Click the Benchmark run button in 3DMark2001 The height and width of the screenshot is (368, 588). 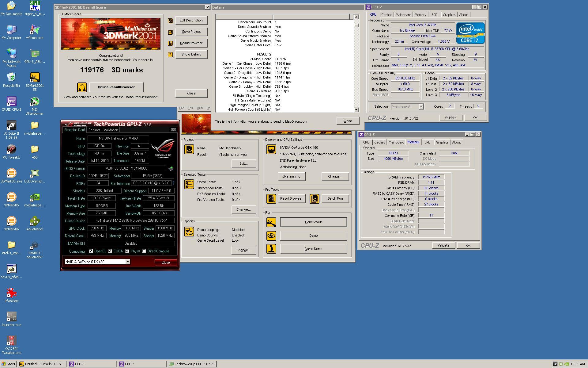point(313,222)
